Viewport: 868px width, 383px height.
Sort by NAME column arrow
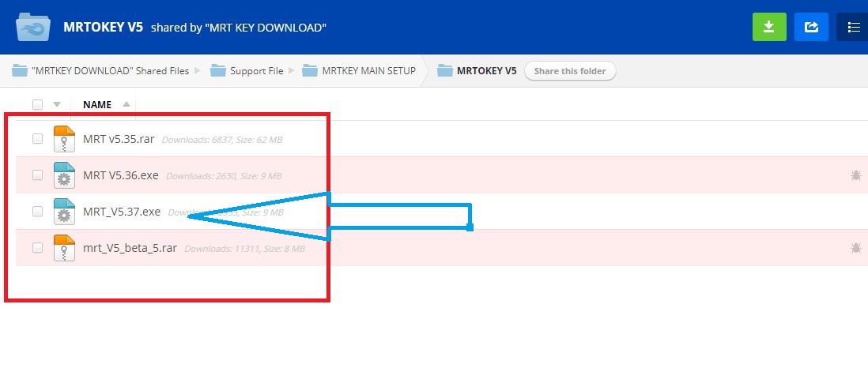point(126,104)
